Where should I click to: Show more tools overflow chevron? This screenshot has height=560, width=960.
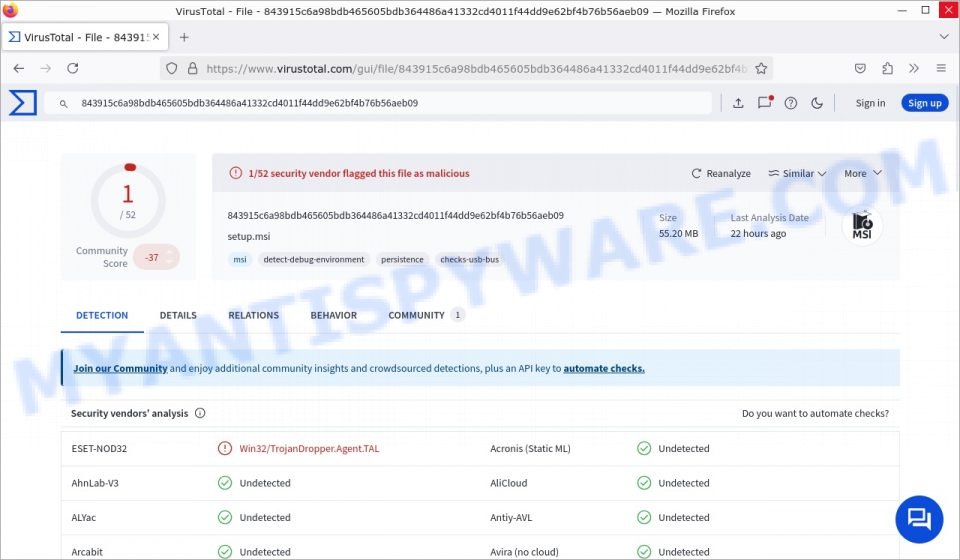point(914,69)
